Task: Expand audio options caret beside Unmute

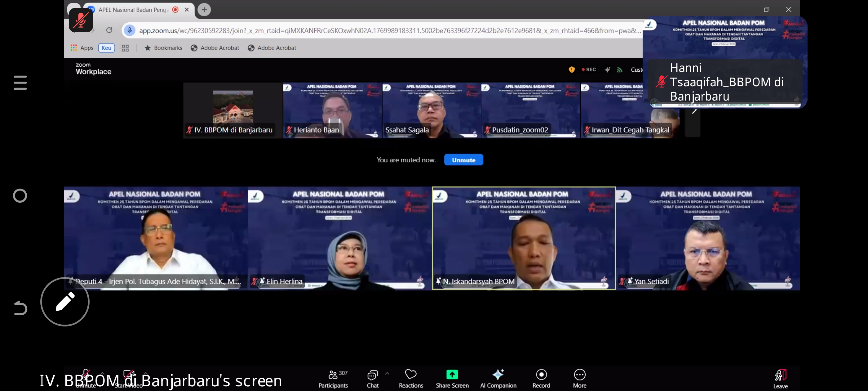Action: (102, 373)
